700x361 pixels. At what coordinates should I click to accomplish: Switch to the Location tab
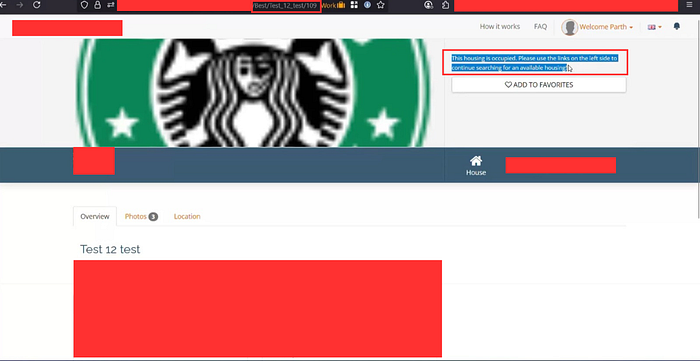click(187, 216)
